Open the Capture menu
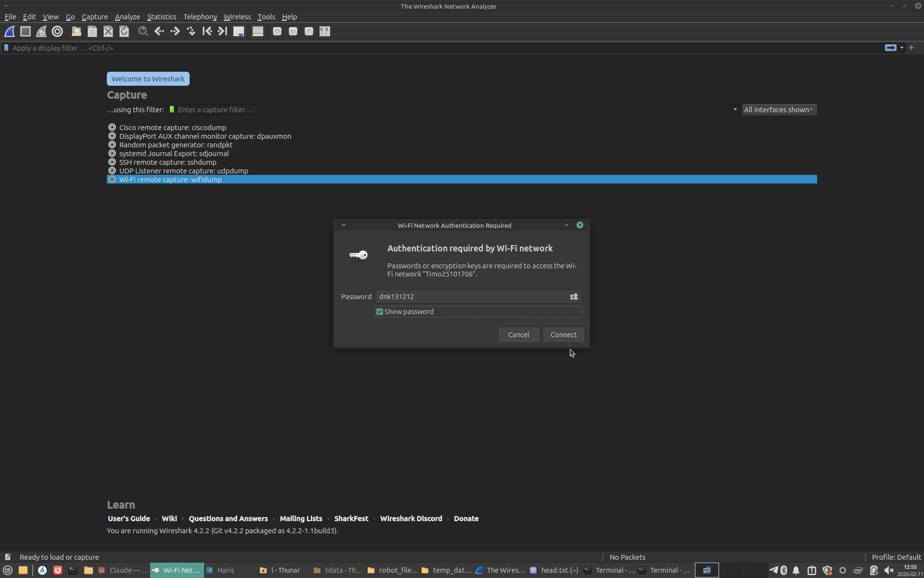The image size is (924, 578). tap(95, 17)
